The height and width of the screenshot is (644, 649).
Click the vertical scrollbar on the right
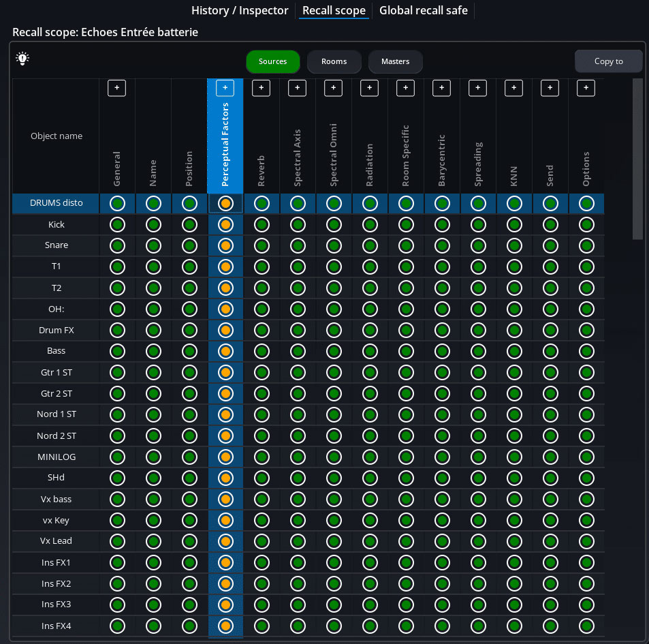coord(637,158)
